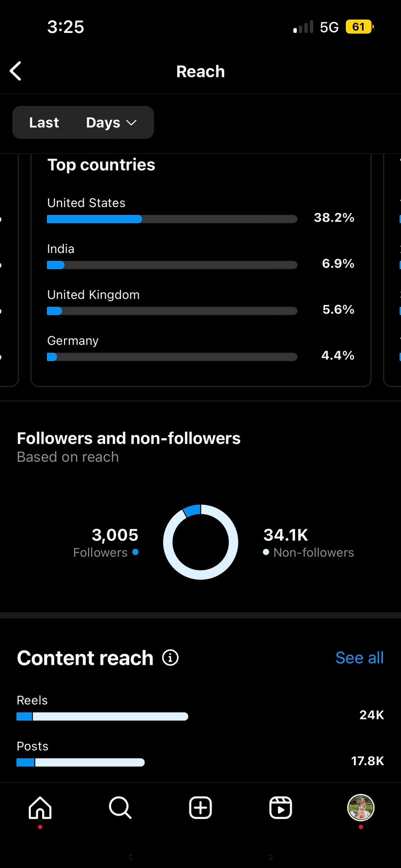Open the Reels icon in navigation
Viewport: 401px width, 868px height.
[281, 808]
